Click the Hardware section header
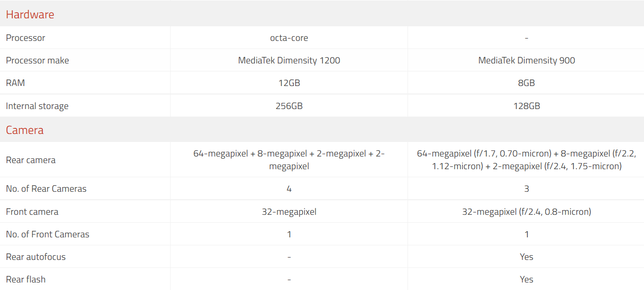 click(x=30, y=15)
